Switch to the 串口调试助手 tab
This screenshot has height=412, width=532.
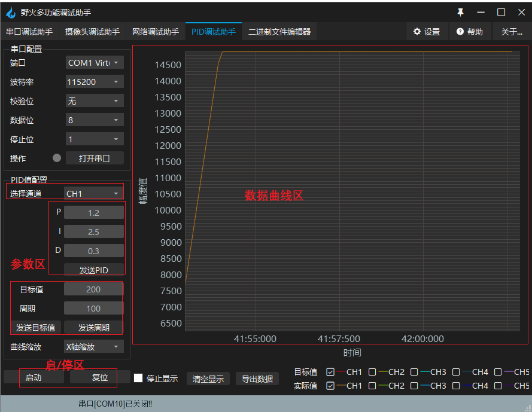pyautogui.click(x=29, y=32)
